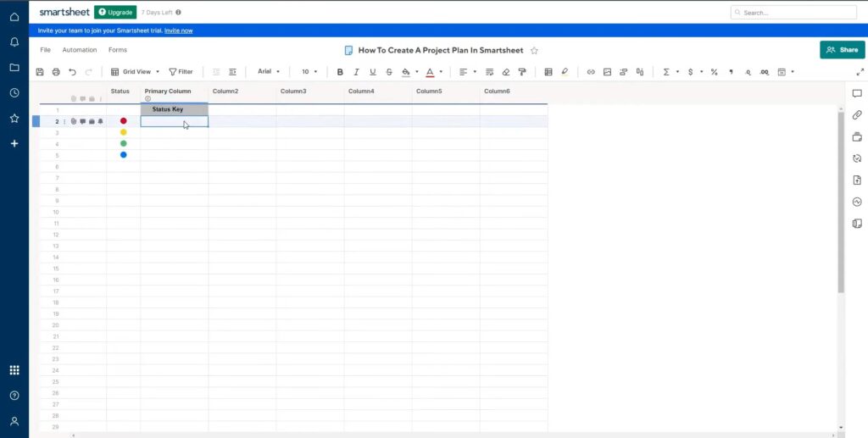Click the Undo arrow
The height and width of the screenshot is (438, 868).
[72, 72]
